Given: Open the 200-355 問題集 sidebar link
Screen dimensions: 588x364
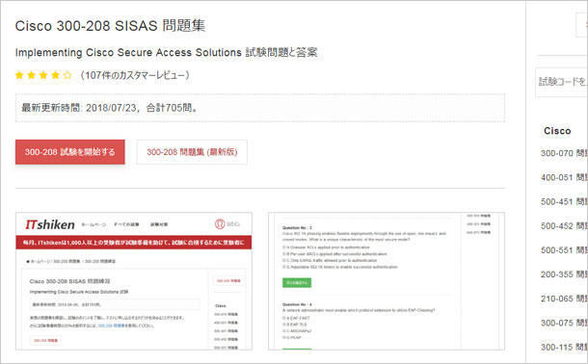Looking at the screenshot, I should point(564,274).
